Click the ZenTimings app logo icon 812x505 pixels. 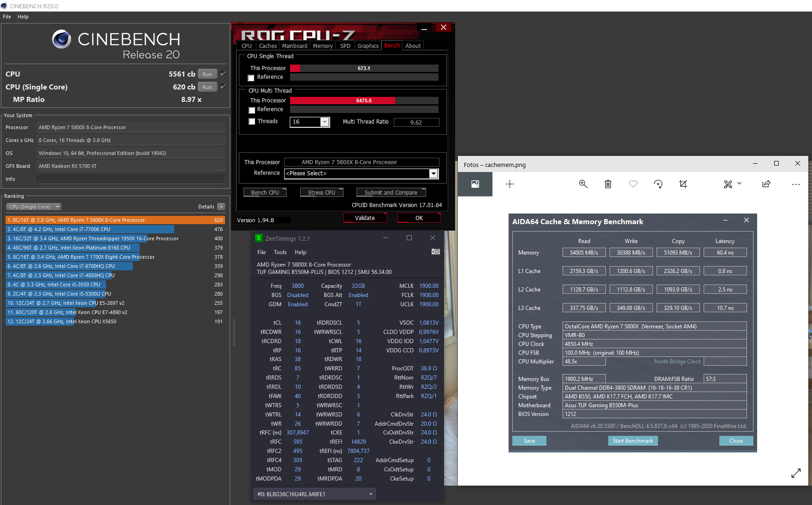tap(259, 238)
